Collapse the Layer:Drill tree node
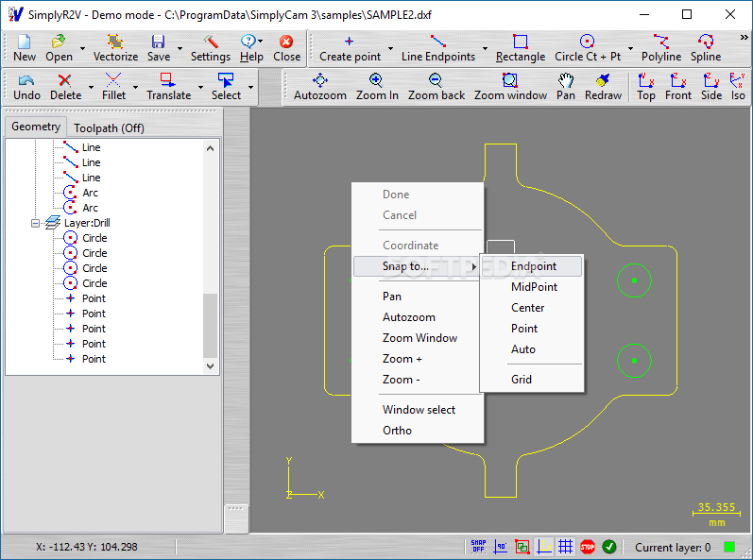Image resolution: width=753 pixels, height=560 pixels. coord(36,223)
